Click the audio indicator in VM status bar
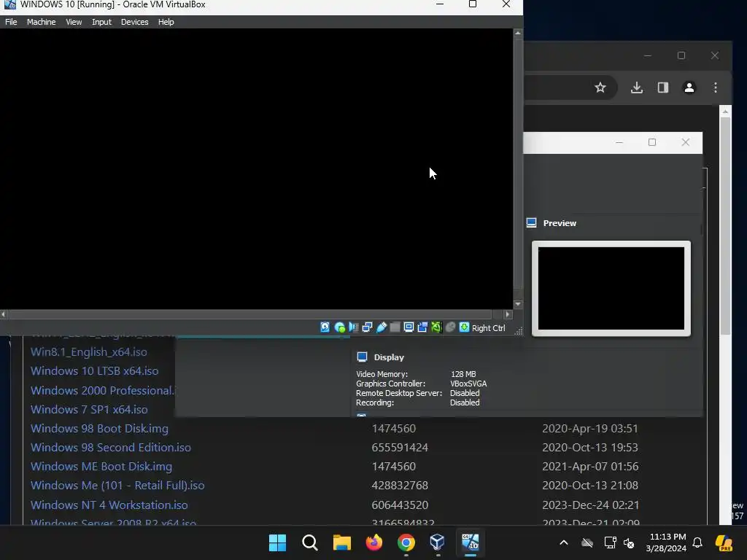This screenshot has width=747, height=560. click(354, 327)
